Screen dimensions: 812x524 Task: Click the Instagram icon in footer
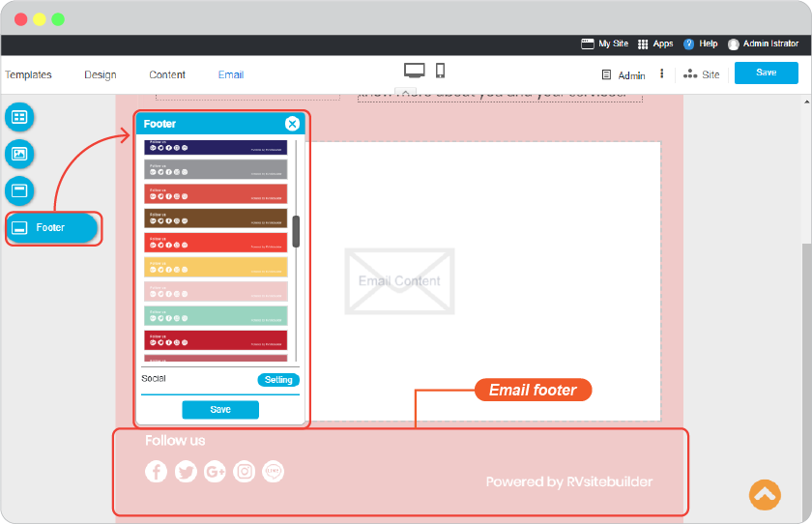(x=244, y=471)
